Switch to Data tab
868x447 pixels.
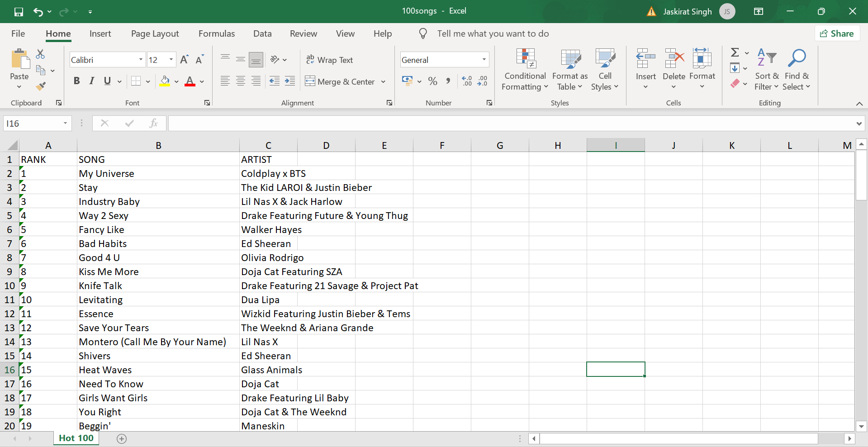(x=262, y=33)
